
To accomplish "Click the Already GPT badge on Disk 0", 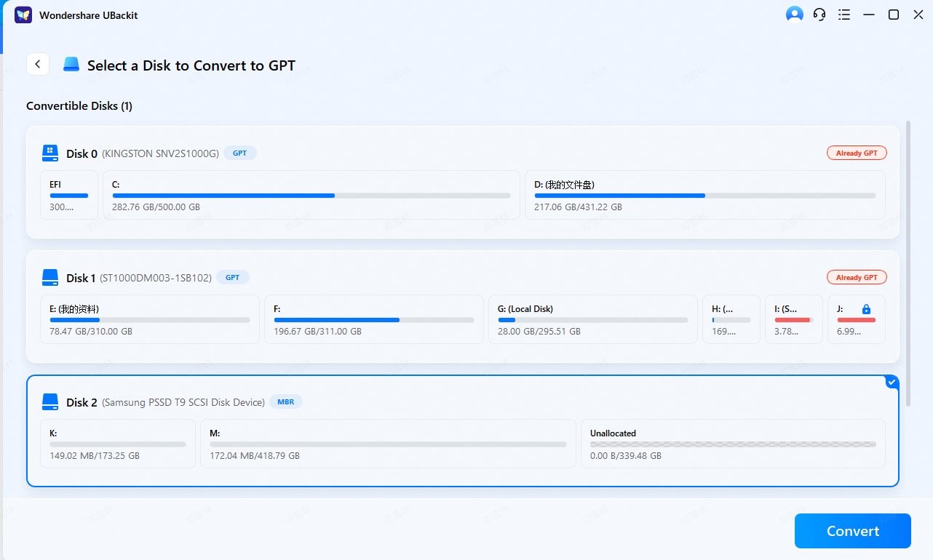I will click(857, 153).
